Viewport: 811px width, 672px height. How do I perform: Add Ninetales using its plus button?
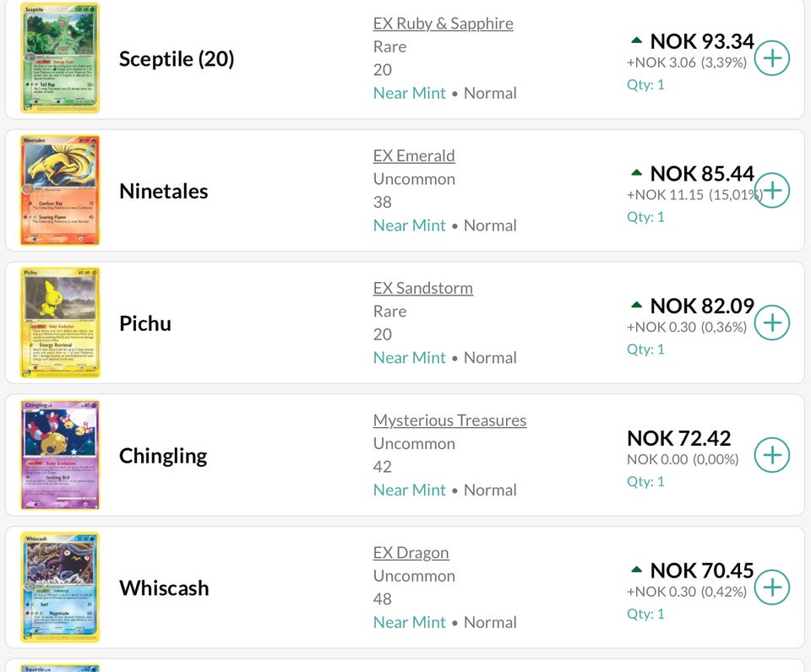point(771,190)
